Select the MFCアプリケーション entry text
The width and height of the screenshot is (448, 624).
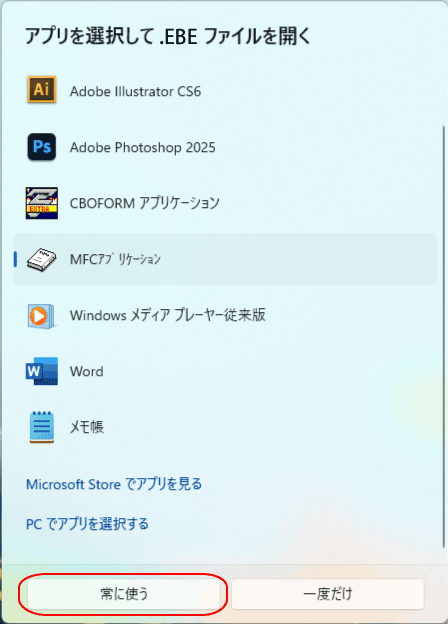pyautogui.click(x=115, y=259)
